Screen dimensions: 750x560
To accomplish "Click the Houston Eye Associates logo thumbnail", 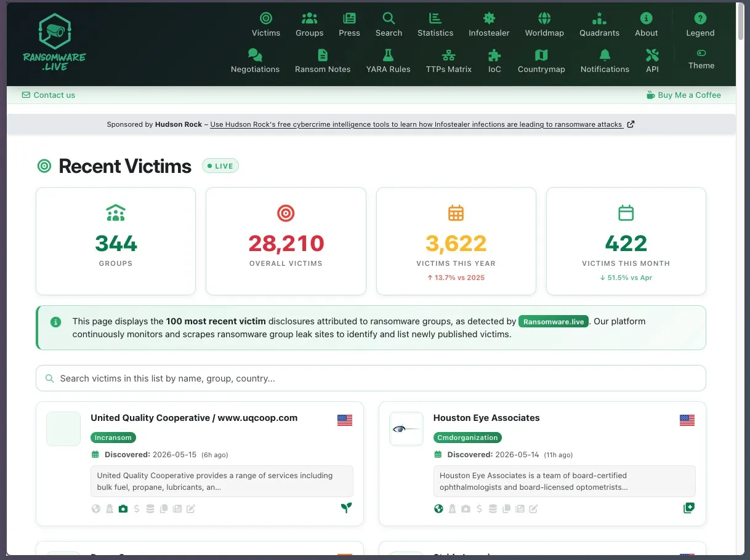I will pos(406,429).
